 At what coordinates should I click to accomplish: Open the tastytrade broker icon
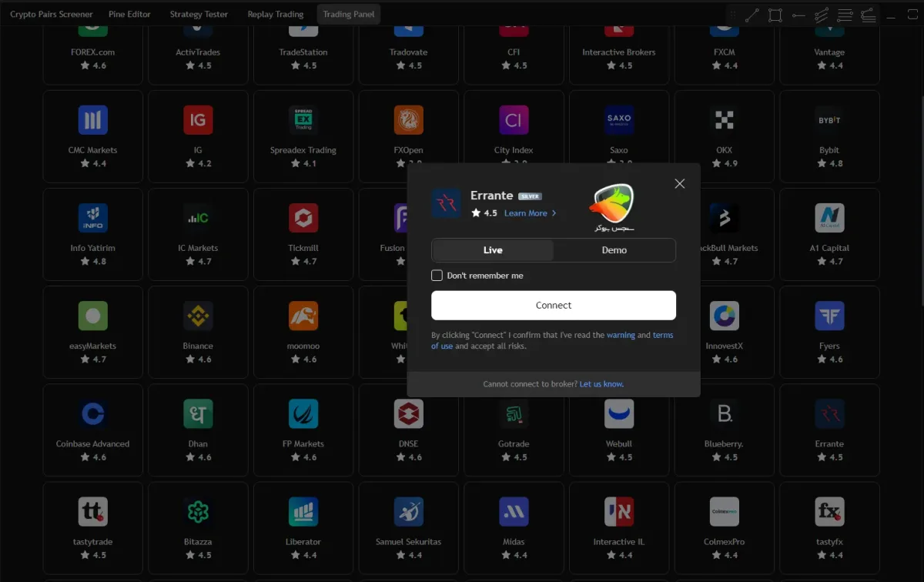[92, 511]
